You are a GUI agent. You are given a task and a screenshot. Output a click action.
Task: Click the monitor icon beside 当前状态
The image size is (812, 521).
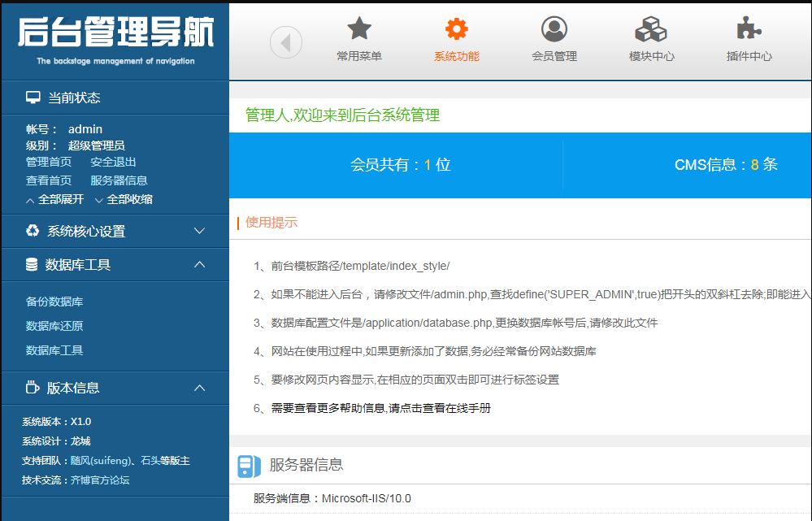click(x=33, y=98)
